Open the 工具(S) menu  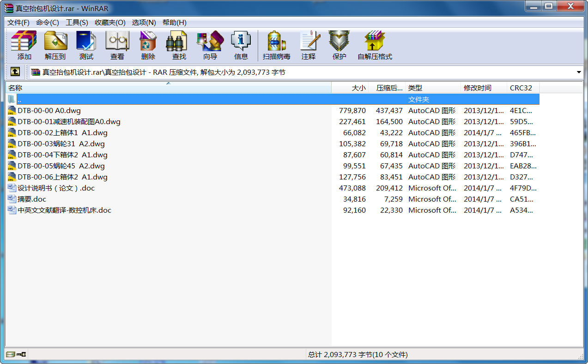77,22
